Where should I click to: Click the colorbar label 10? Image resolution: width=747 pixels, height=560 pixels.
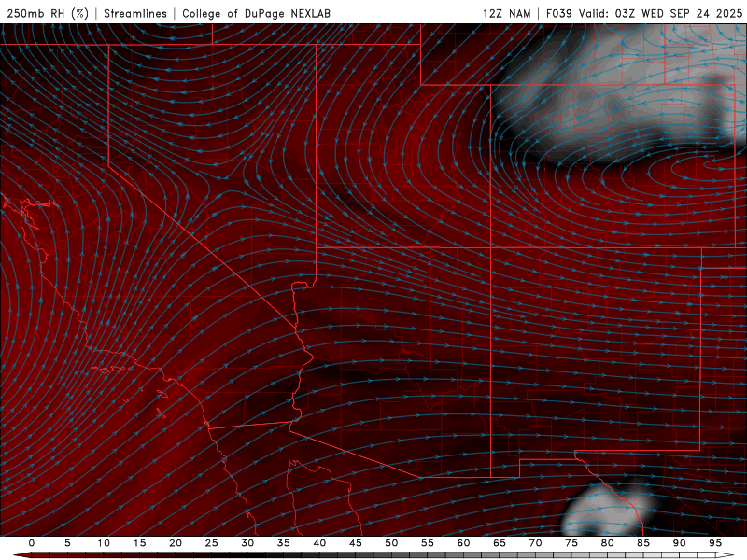104,543
